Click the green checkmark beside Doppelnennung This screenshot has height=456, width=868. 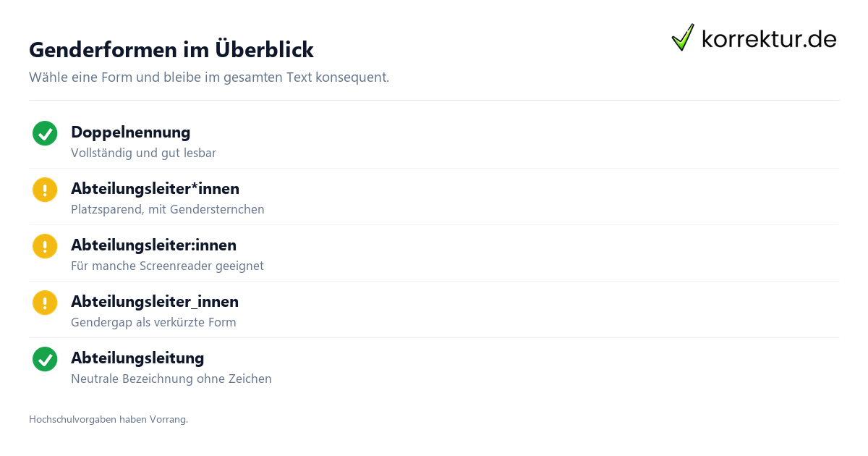point(45,133)
